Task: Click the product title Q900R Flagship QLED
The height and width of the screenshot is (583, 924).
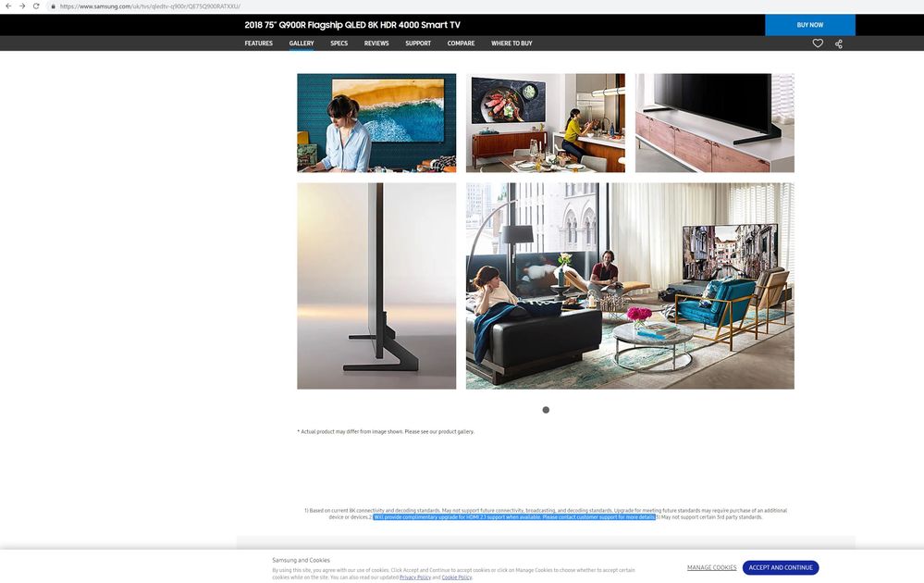Action: click(352, 25)
